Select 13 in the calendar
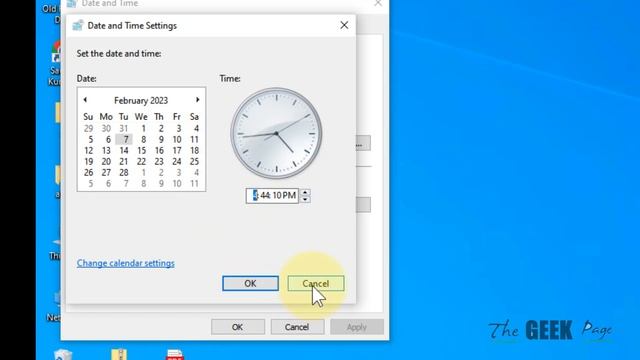Viewport: 640px width, 360px height. 106,151
